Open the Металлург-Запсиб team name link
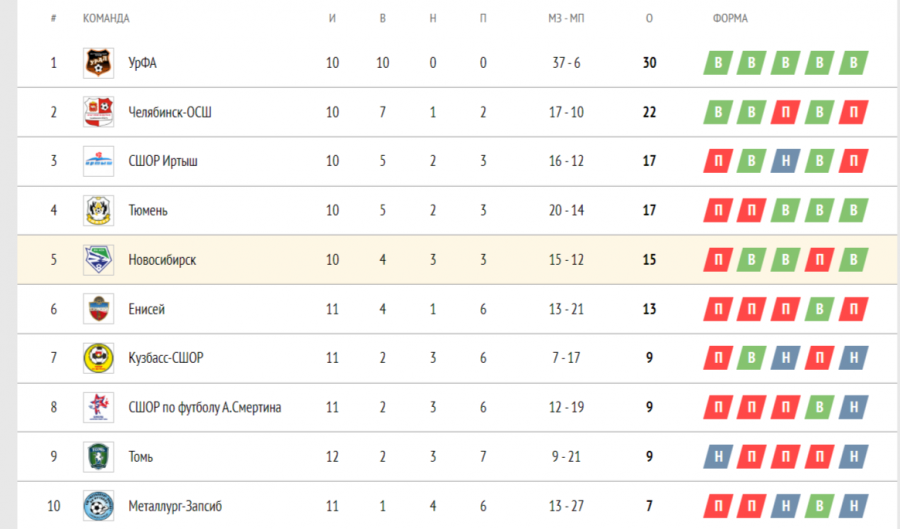Screen dimensions: 900x529 [x=175, y=506]
